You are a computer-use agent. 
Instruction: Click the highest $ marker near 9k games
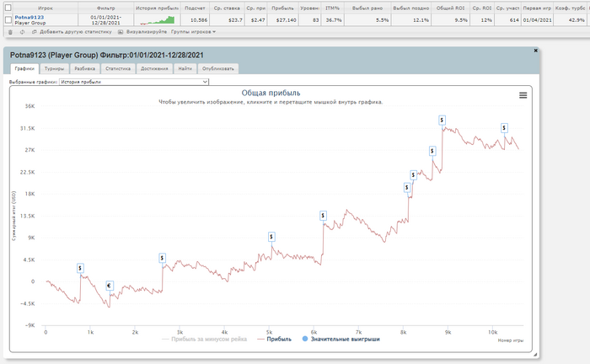442,120
